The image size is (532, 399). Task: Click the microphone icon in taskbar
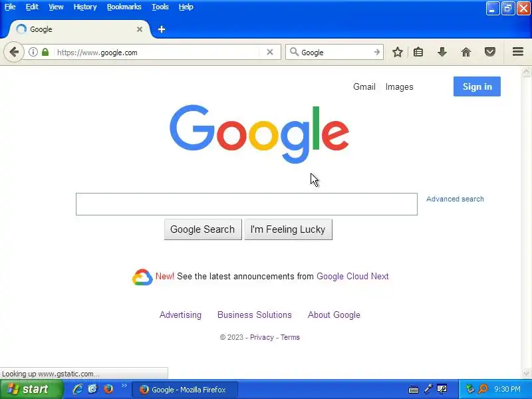coord(428,389)
